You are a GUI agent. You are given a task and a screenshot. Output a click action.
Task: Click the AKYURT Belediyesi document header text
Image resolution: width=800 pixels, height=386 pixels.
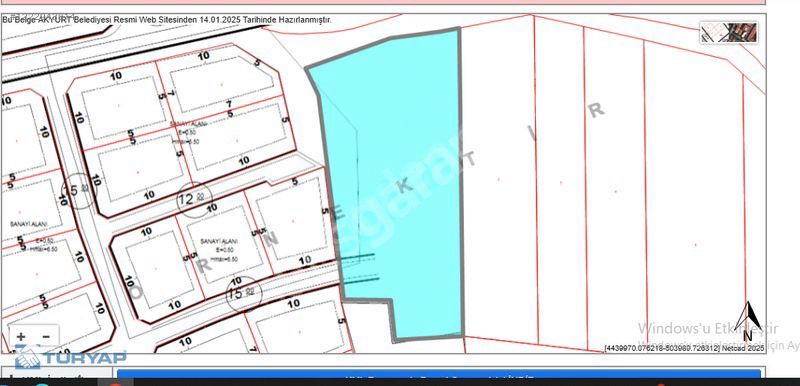(x=167, y=20)
